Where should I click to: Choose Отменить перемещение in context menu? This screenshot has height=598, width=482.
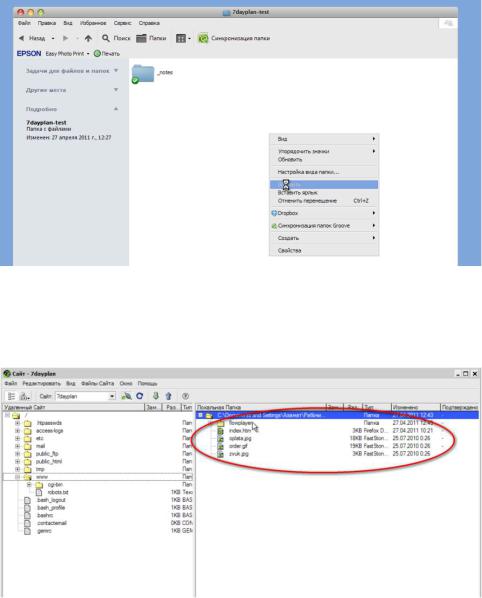[324, 201]
